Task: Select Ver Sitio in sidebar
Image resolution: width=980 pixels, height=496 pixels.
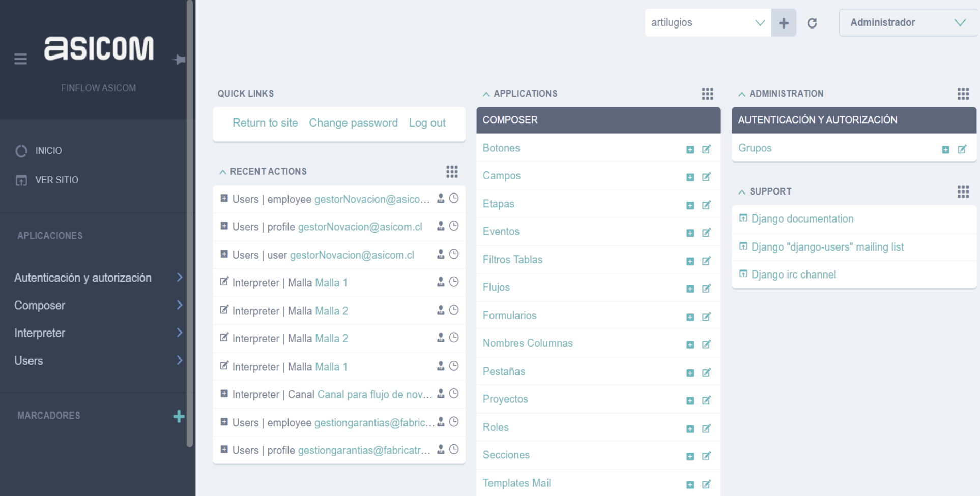Action: [56, 180]
